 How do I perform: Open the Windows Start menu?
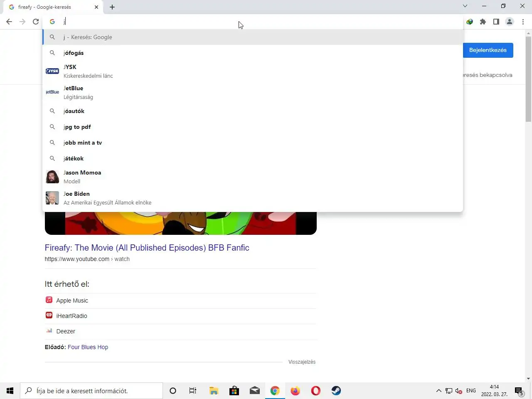coord(10,391)
